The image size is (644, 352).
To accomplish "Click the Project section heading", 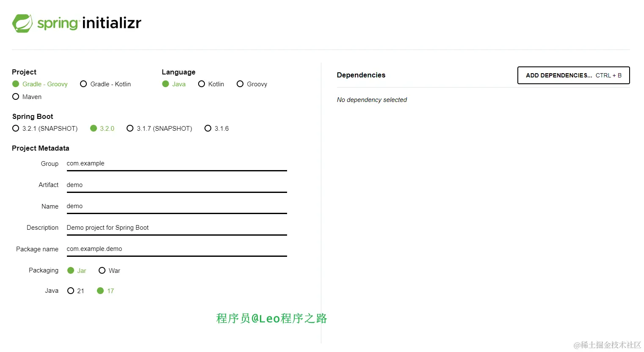I will click(x=24, y=72).
